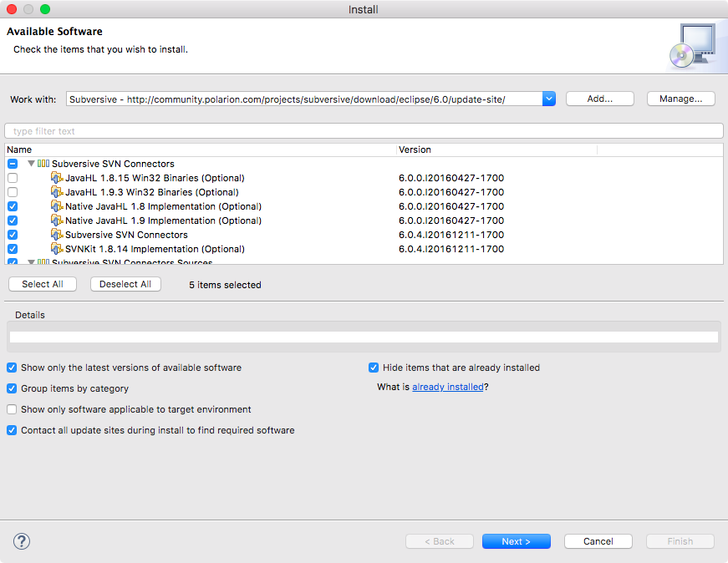This screenshot has width=728, height=563.
Task: Click the Manage... button
Action: pos(680,99)
